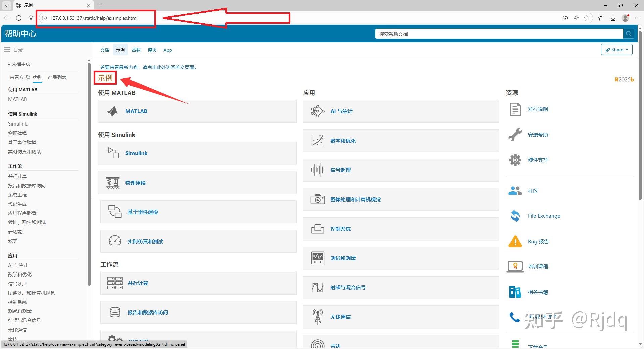Image resolution: width=644 pixels, height=349 pixels.
Task: Switch view mode to 类别
Action: 38,77
